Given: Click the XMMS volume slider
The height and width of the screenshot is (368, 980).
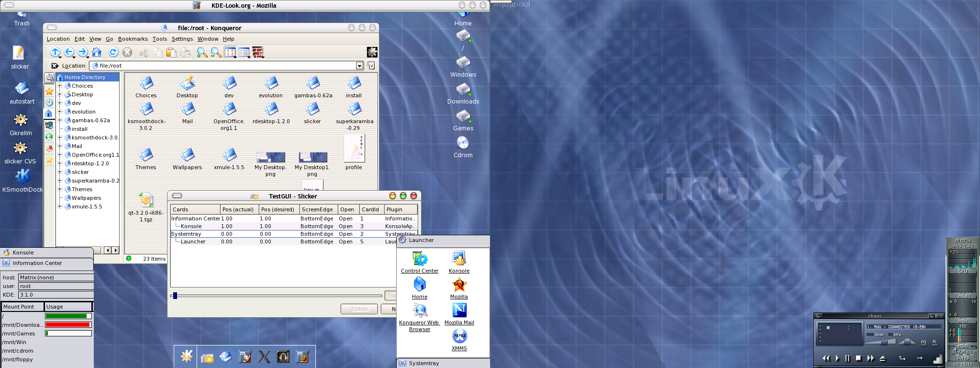Looking at the screenshot, I should tap(880, 342).
